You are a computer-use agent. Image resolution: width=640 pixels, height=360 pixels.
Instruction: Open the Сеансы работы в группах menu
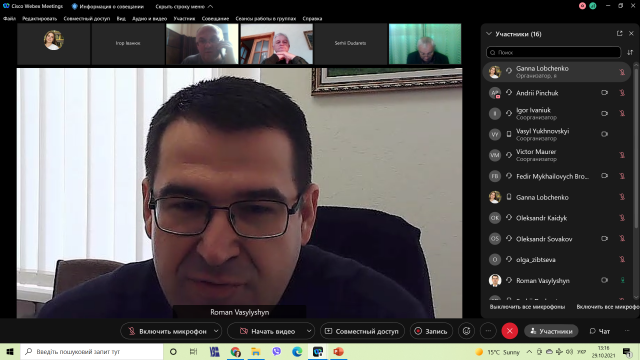point(265,18)
